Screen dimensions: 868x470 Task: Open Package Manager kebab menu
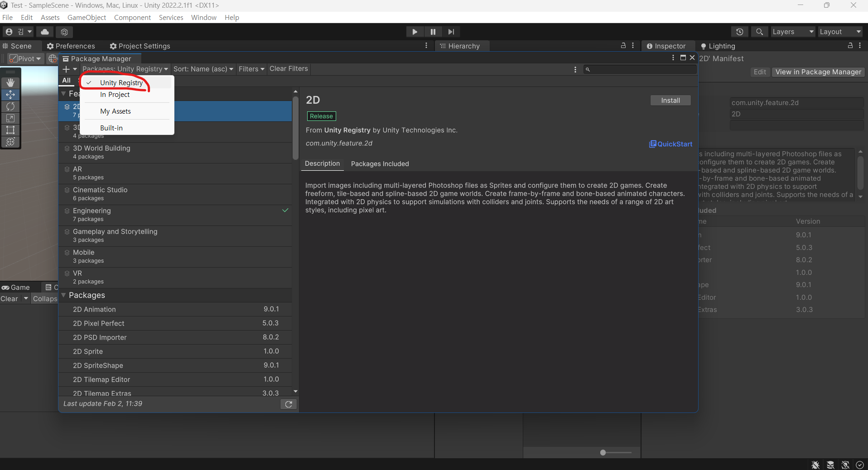pyautogui.click(x=673, y=58)
